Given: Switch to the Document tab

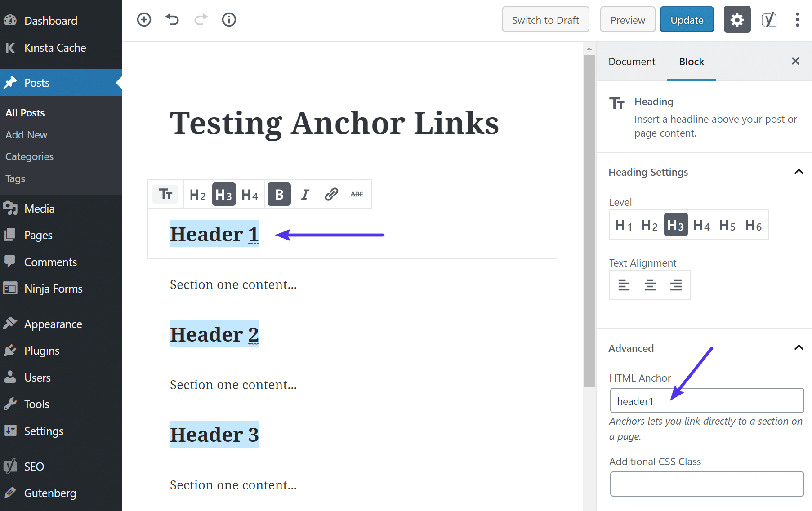Looking at the screenshot, I should 631,61.
